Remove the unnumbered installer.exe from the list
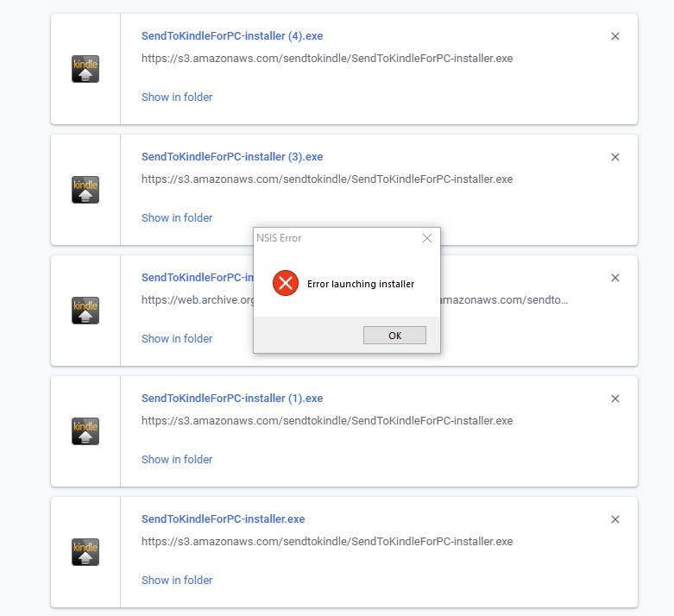 pyautogui.click(x=615, y=519)
